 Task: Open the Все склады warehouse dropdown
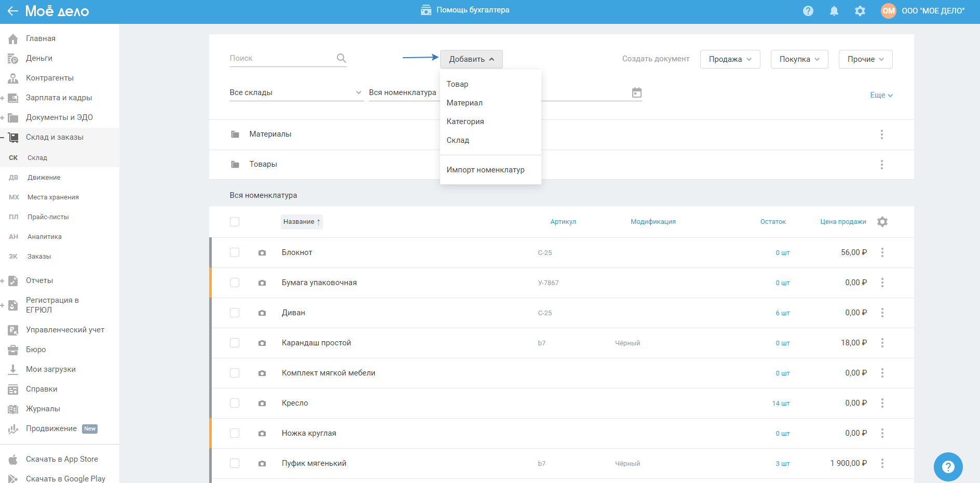click(x=296, y=92)
